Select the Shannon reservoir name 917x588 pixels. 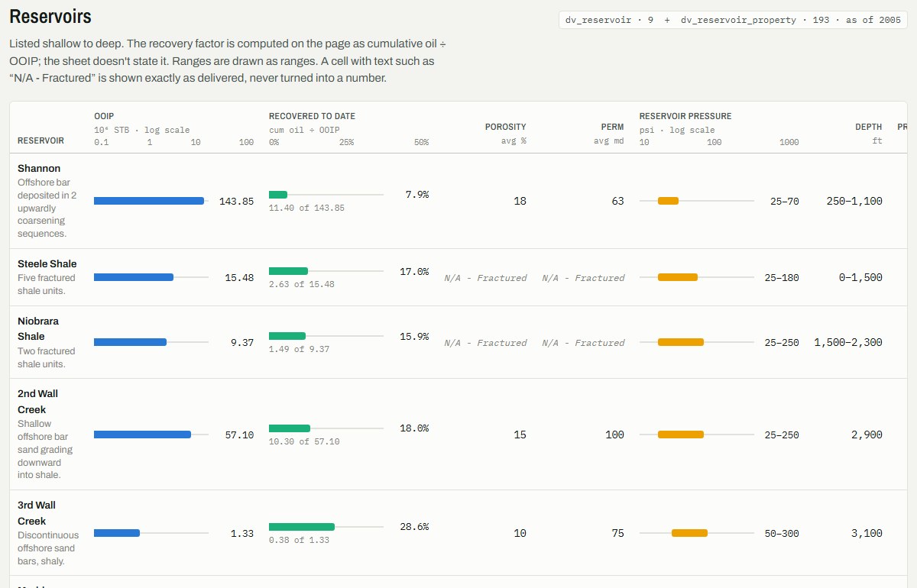pyautogui.click(x=39, y=168)
